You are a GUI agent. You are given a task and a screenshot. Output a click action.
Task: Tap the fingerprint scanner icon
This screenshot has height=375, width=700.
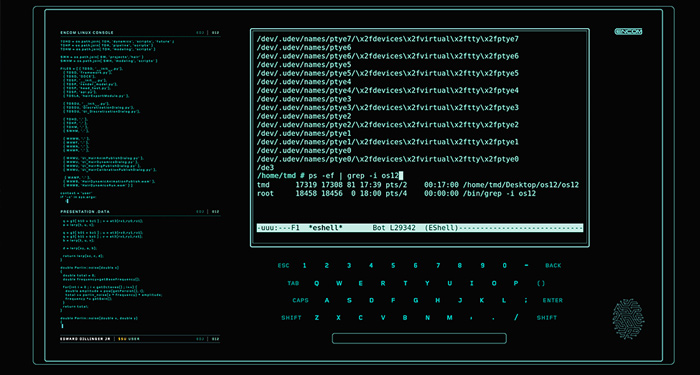click(x=628, y=320)
